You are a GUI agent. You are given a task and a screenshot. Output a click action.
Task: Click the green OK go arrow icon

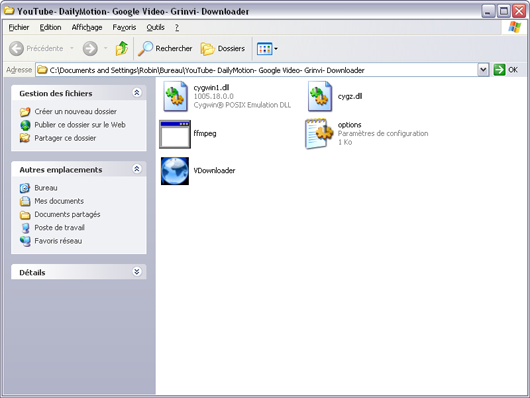click(499, 70)
